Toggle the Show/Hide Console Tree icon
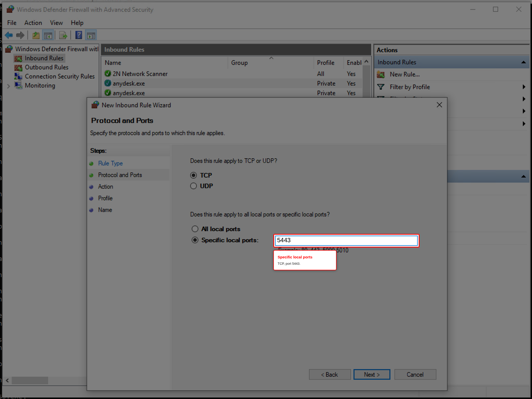The height and width of the screenshot is (399, 532). click(x=48, y=35)
